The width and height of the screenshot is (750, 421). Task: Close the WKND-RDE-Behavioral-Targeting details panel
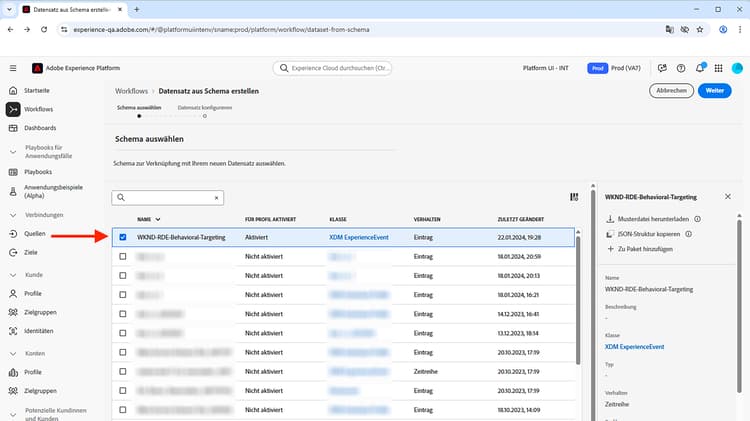click(x=728, y=197)
